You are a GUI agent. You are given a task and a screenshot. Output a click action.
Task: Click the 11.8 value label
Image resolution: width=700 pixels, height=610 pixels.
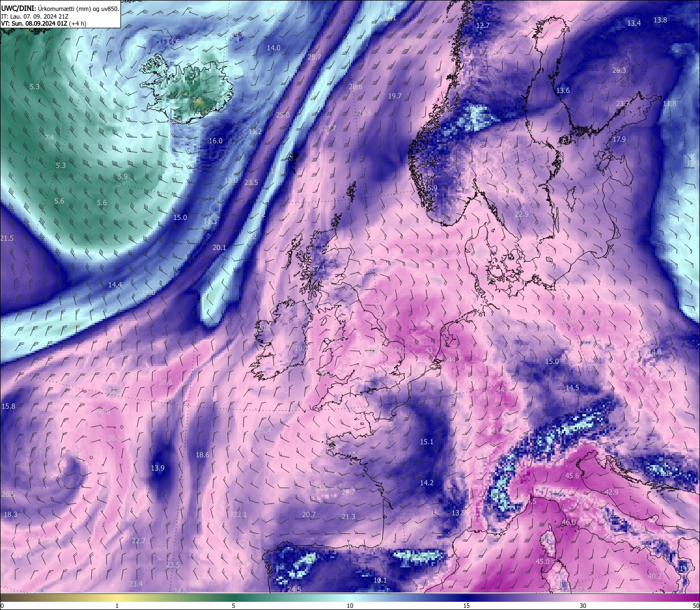(669, 104)
